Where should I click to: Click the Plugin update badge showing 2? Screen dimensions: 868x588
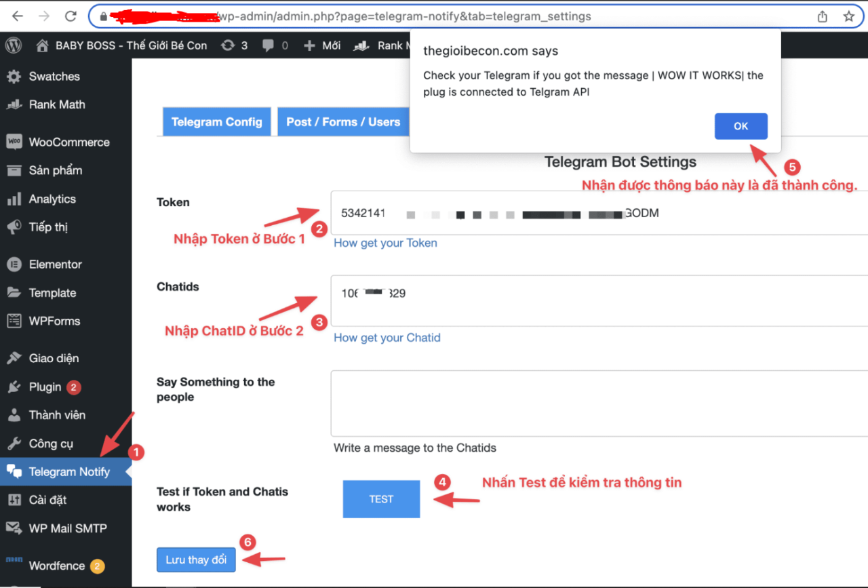pos(74,387)
